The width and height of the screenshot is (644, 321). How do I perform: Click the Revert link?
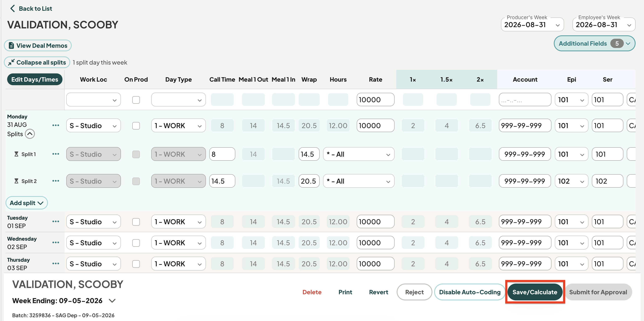[379, 292]
